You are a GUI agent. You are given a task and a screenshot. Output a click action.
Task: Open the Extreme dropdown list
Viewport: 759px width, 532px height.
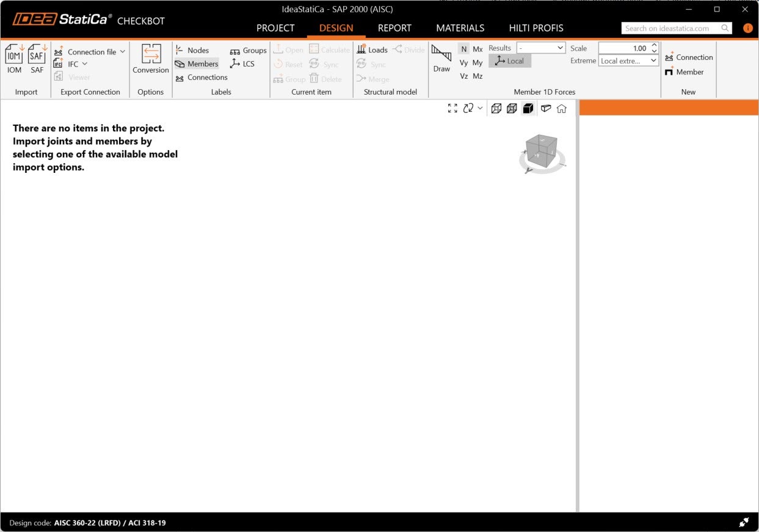(628, 60)
